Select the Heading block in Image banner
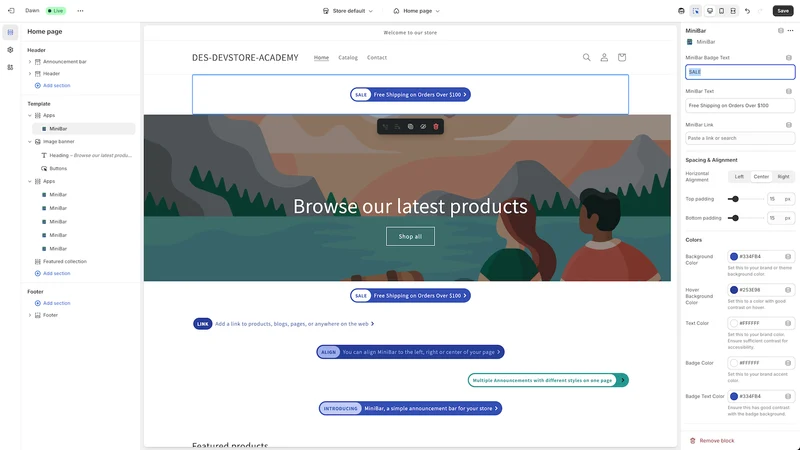800x450 pixels. pos(87,155)
